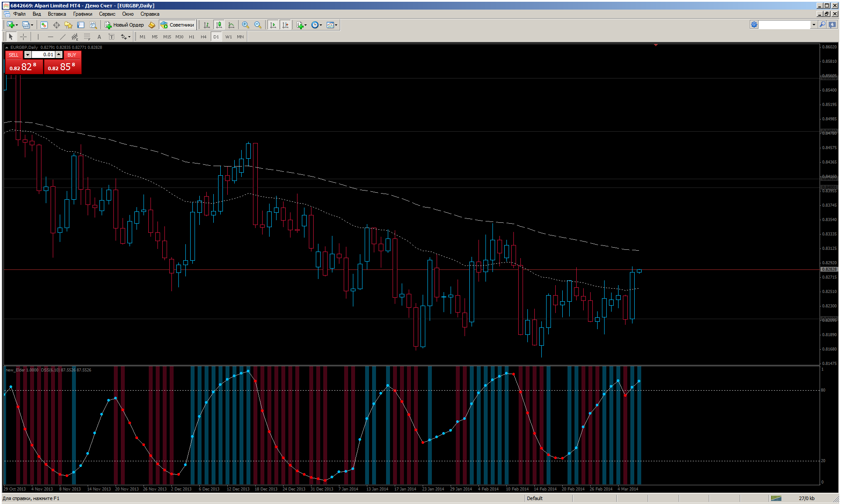Open the Data Window crosshair-circle icon
The width and height of the screenshot is (841, 504).
[56, 25]
